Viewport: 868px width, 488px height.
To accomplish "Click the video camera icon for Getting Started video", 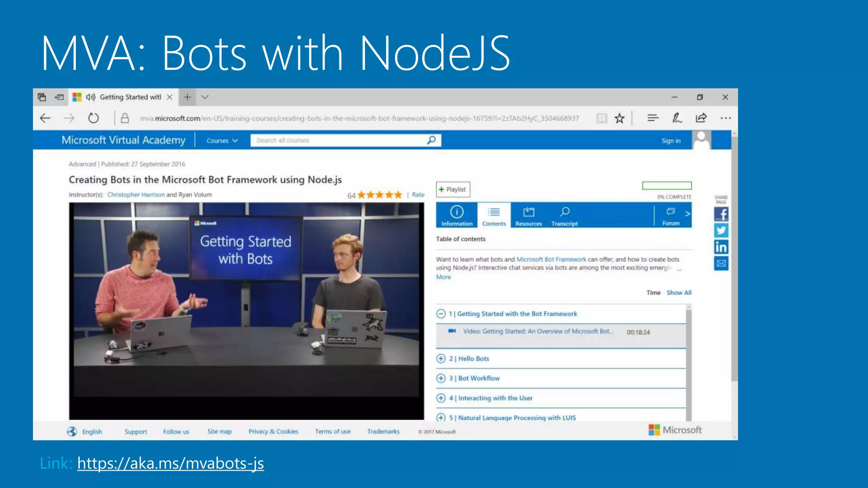I will [x=452, y=331].
